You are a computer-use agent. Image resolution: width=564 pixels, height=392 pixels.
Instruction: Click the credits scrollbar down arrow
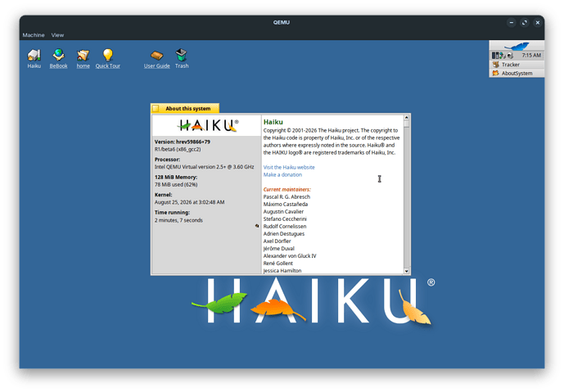point(407,271)
